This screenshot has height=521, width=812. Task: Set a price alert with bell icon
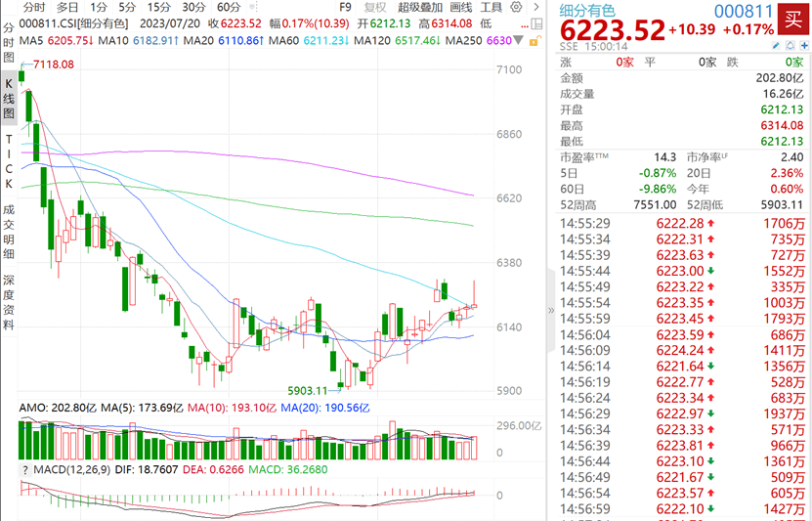click(790, 46)
